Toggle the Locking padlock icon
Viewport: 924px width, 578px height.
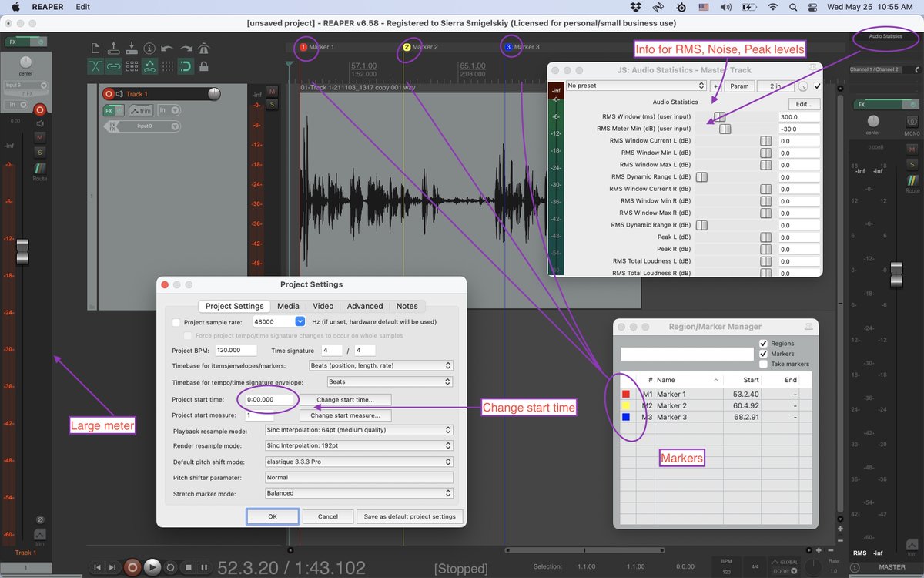click(x=203, y=66)
